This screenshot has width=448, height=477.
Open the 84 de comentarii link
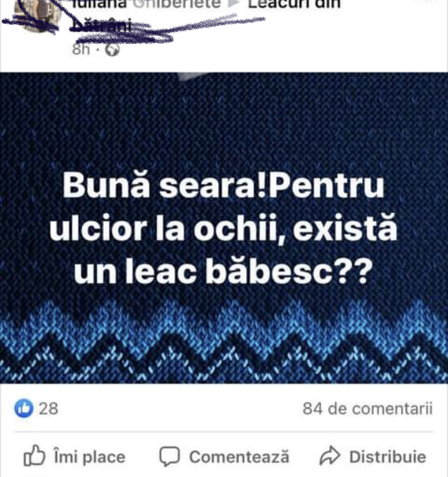[x=367, y=408]
